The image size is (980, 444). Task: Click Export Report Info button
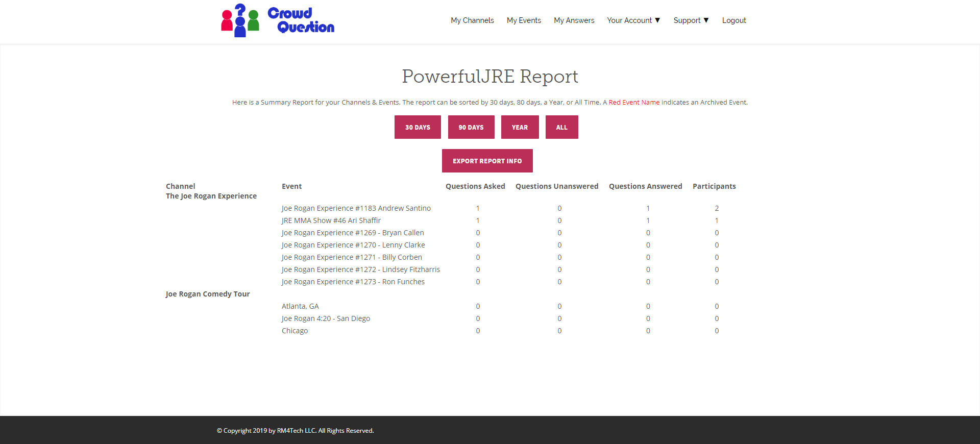click(487, 161)
